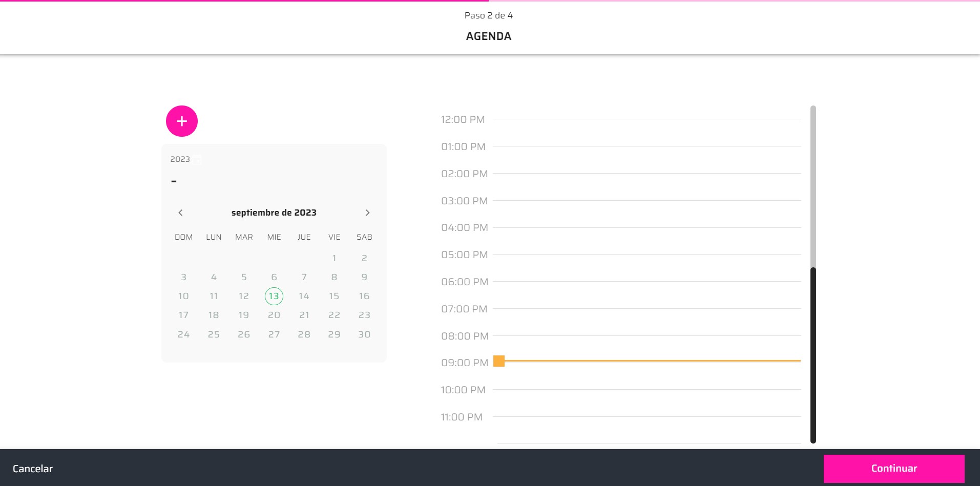Viewport: 980px width, 486px height.
Task: Click the JUE weekday header
Action: coord(304,237)
